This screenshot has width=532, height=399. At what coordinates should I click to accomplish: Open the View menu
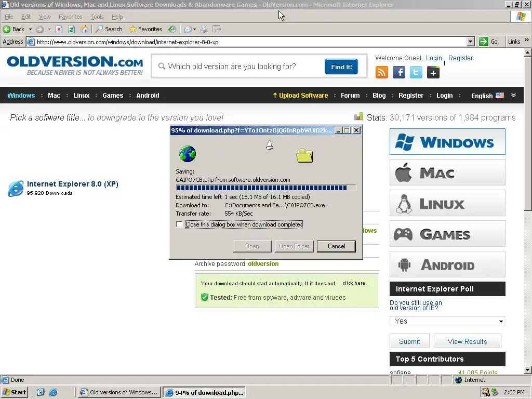click(45, 17)
